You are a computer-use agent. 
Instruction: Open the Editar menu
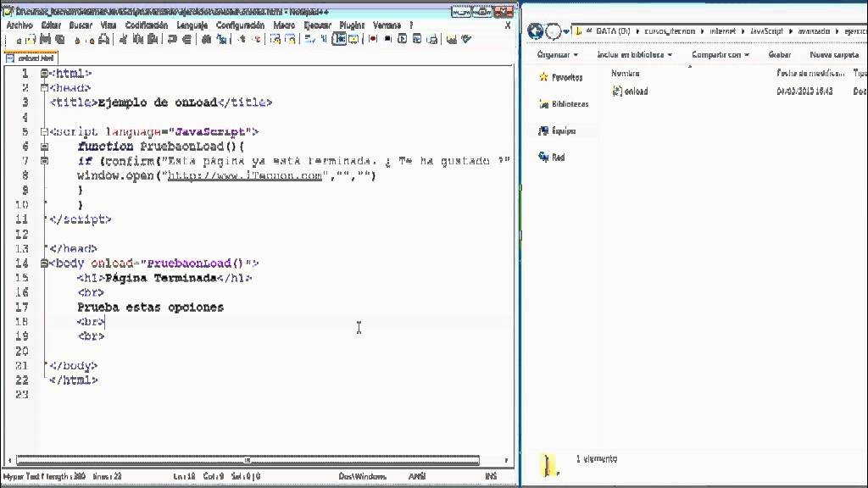[x=51, y=25]
